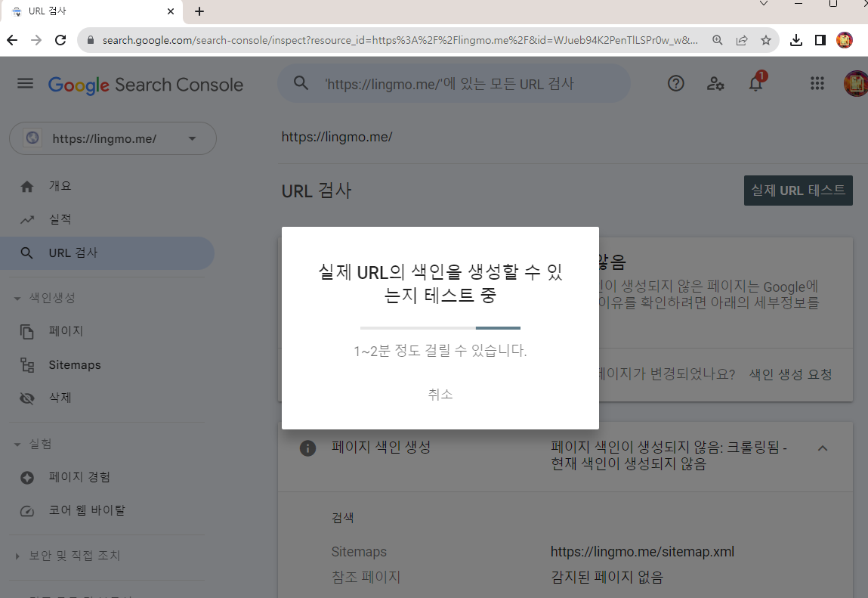Viewport: 868px width, 598px height.
Task: Open the Google account avatar in Search Console
Action: [856, 84]
